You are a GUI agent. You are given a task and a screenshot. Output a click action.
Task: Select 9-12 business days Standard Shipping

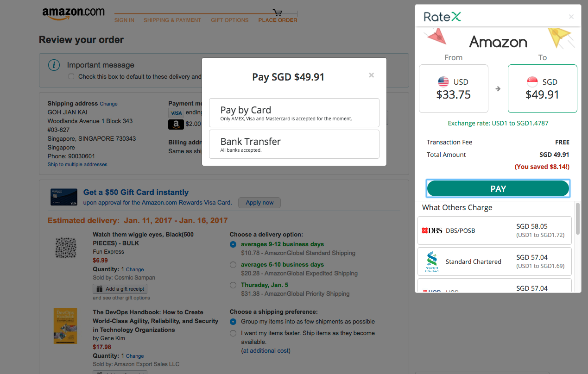(233, 244)
